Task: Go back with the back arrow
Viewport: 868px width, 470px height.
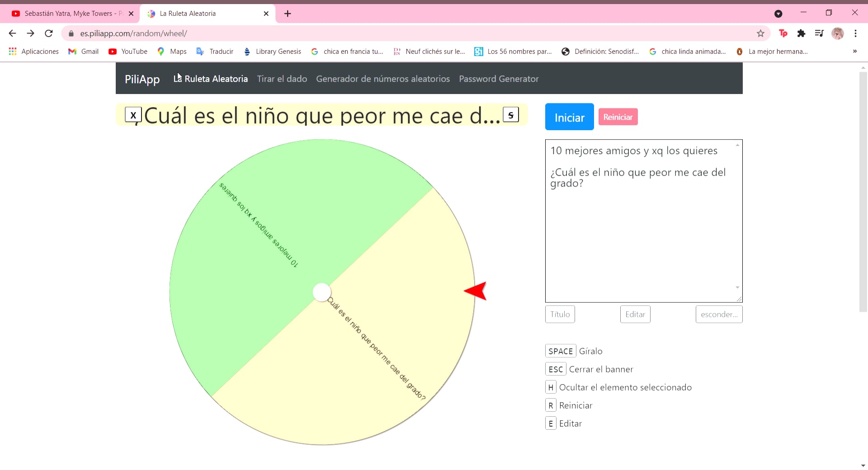Action: click(x=12, y=33)
